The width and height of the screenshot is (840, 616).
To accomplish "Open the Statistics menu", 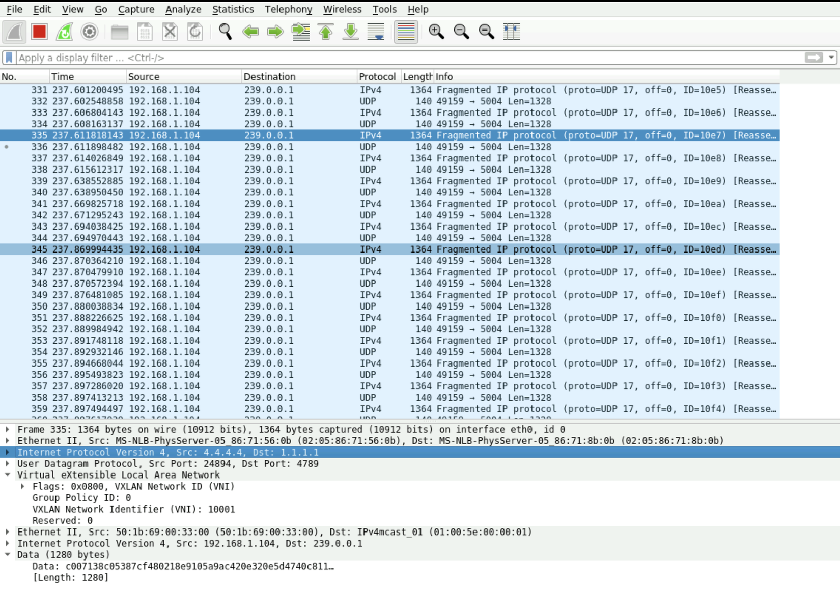I will (x=233, y=9).
